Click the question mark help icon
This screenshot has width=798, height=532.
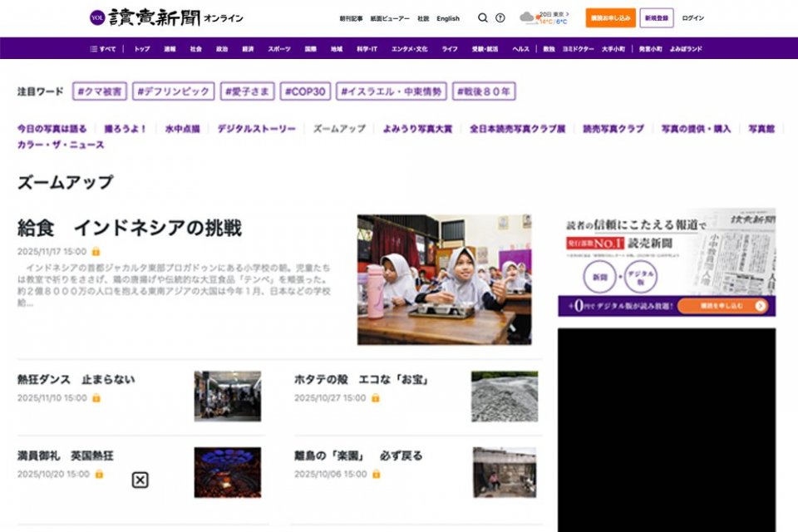click(500, 17)
